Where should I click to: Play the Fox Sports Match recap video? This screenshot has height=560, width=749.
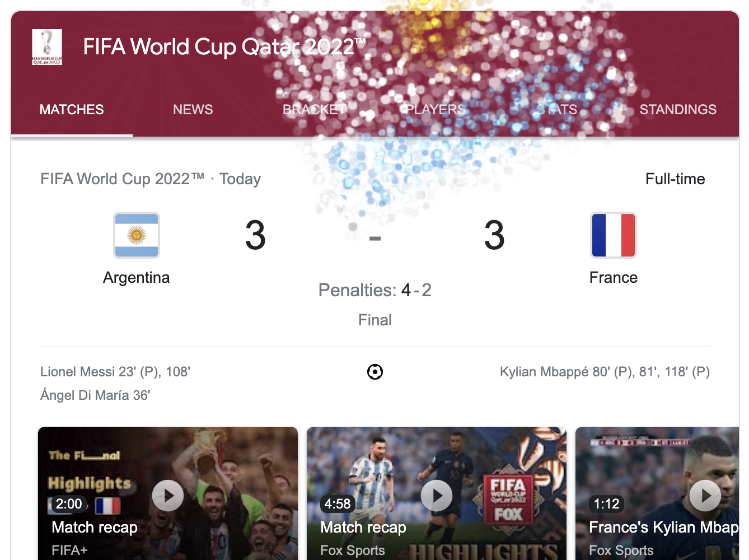(436, 495)
